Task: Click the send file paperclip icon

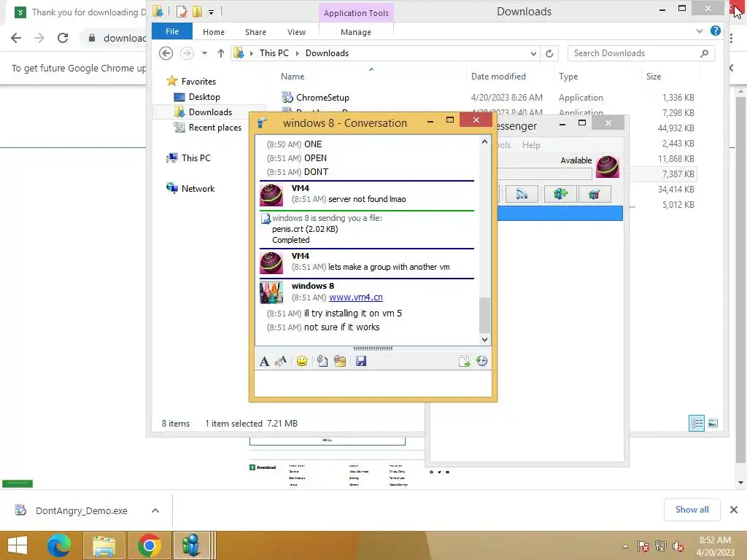Action: click(322, 362)
